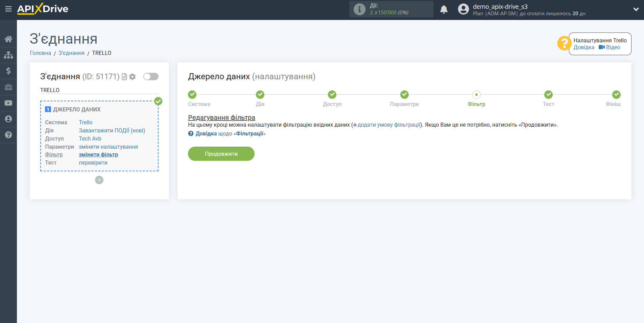
Task: Toggle the connection on/off switch
Action: 151,77
